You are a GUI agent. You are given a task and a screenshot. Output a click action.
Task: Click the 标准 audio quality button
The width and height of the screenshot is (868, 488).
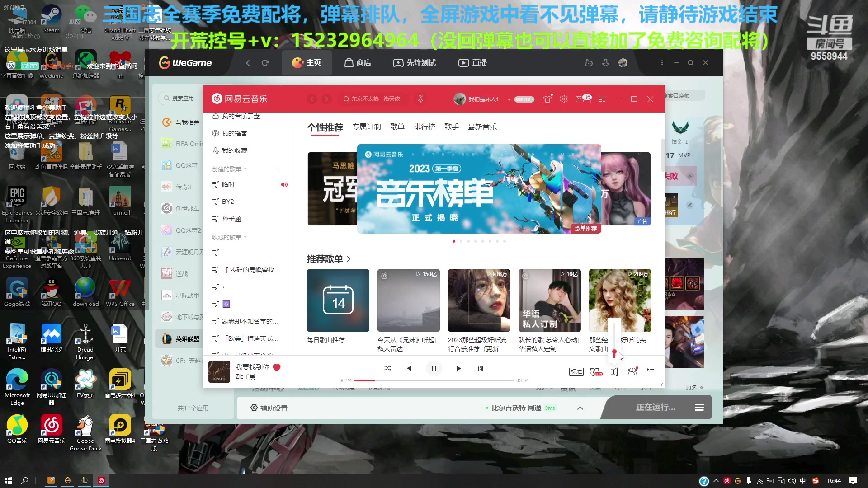point(576,371)
